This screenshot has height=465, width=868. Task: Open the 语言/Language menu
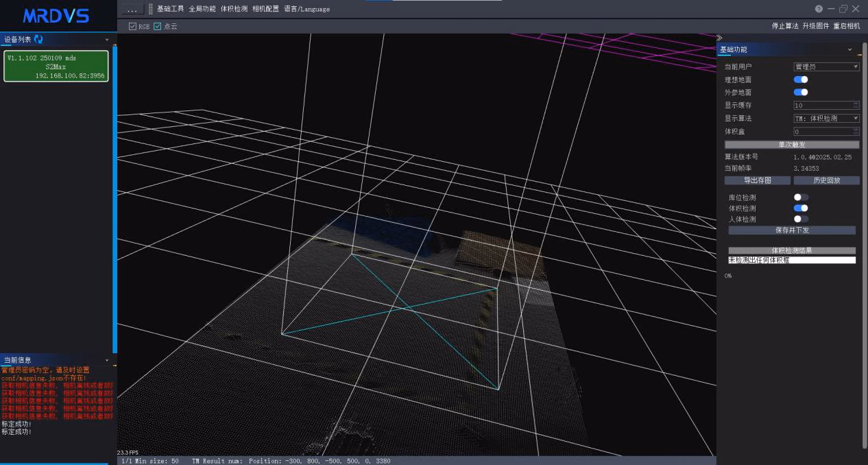click(307, 9)
